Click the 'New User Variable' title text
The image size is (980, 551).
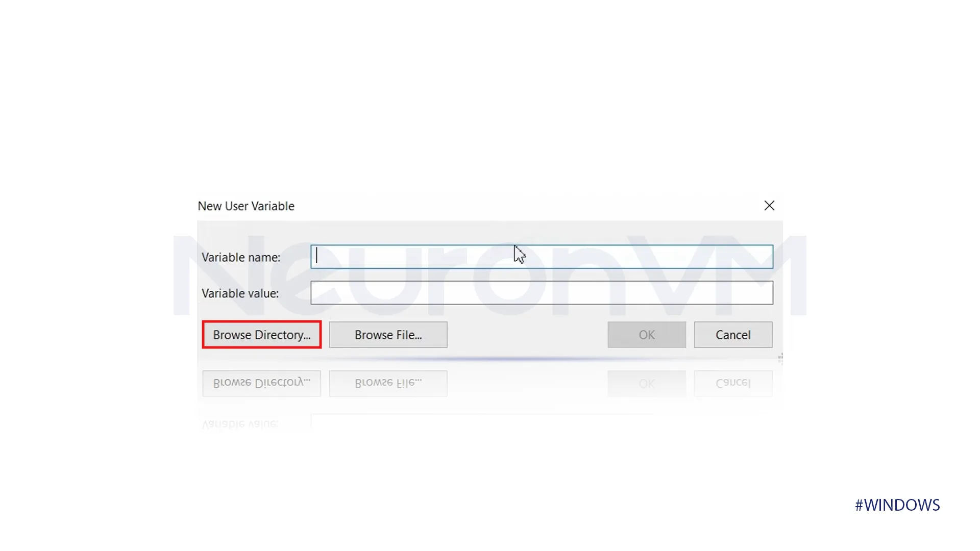tap(246, 206)
